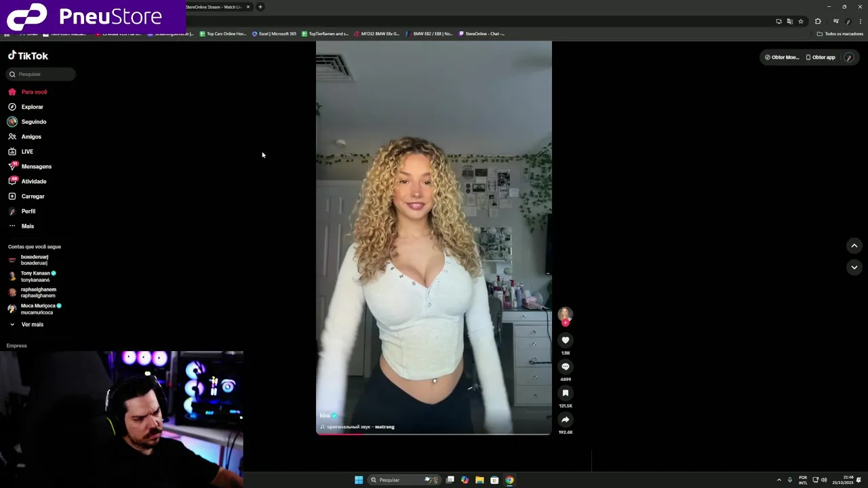Open Chrome three-dot menu

(x=860, y=21)
